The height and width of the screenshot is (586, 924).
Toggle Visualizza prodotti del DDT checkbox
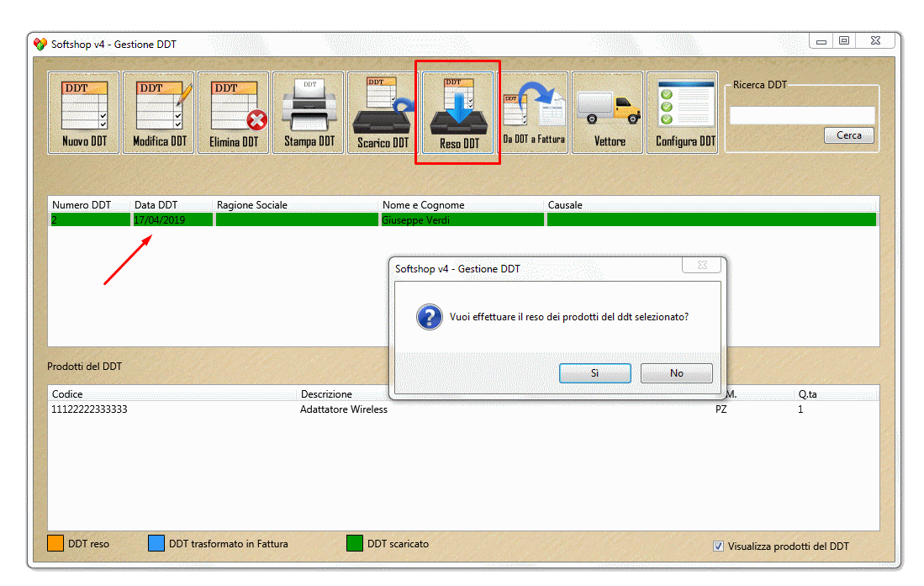click(718, 546)
